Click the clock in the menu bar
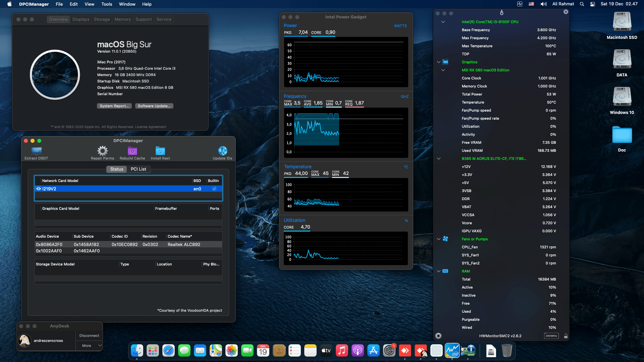 tap(619, 4)
